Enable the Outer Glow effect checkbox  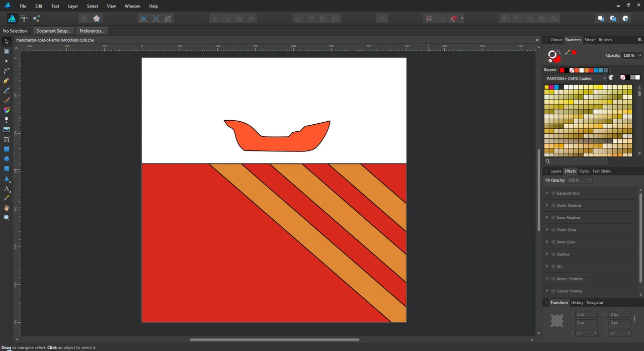pos(553,230)
